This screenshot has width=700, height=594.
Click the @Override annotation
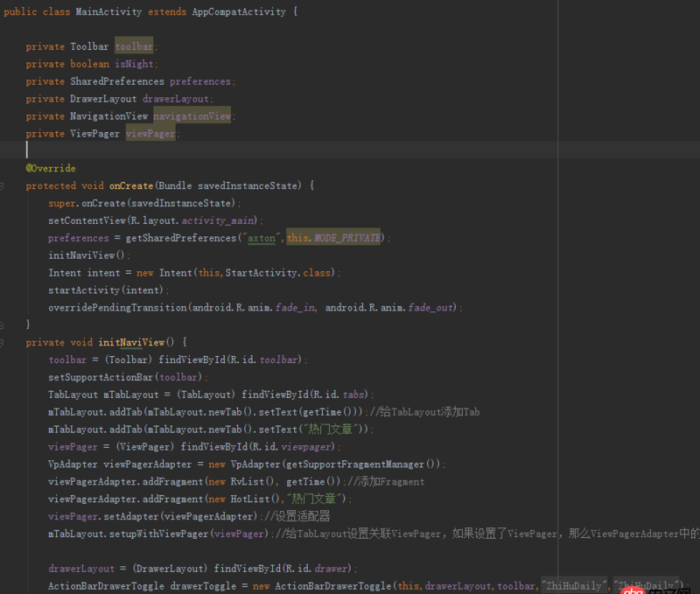point(51,168)
